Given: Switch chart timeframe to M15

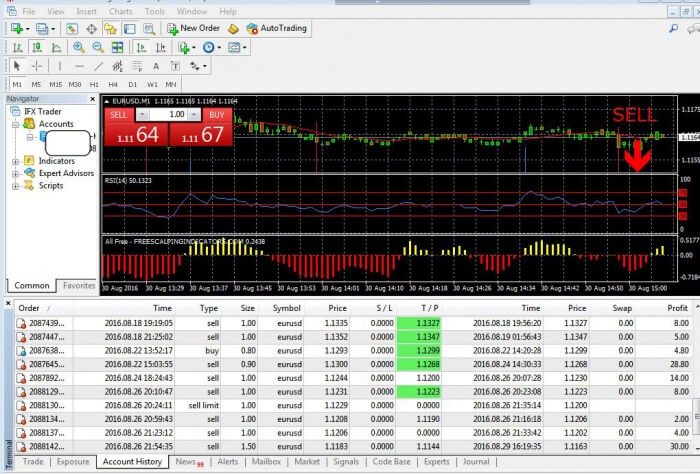Looking at the screenshot, I should click(x=55, y=84).
